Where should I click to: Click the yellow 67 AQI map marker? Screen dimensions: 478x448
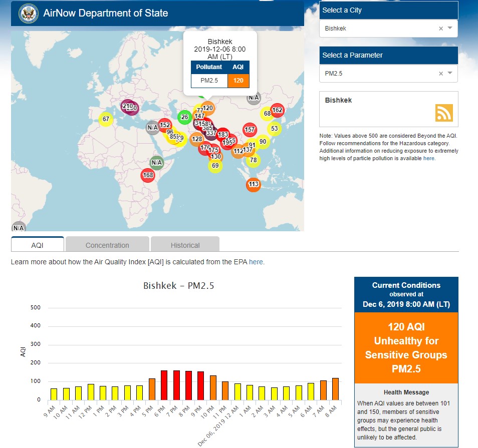coord(106,119)
